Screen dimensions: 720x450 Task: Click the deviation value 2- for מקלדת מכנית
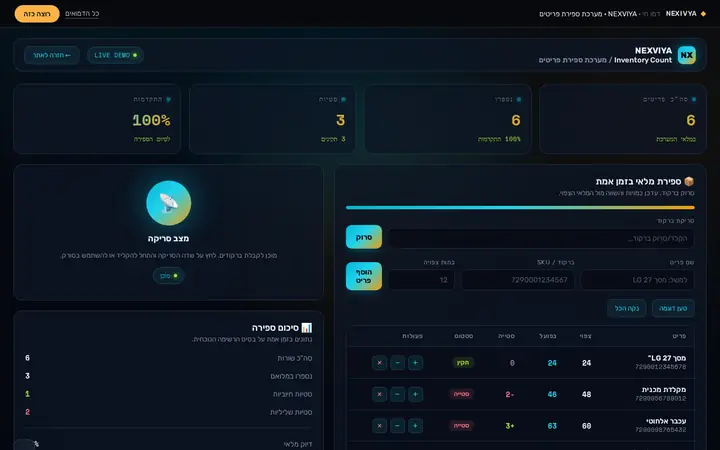510,394
